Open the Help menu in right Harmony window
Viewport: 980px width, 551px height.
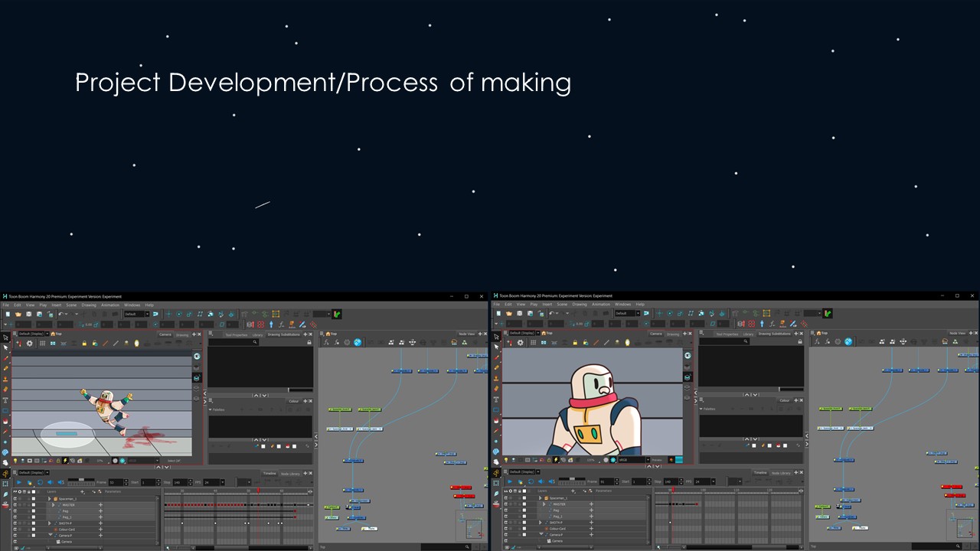click(640, 305)
